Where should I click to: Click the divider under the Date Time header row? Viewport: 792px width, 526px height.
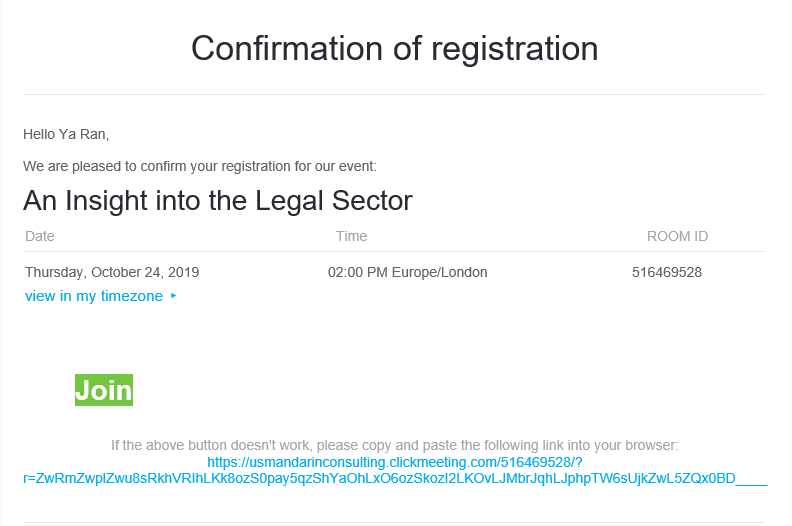pyautogui.click(x=394, y=251)
